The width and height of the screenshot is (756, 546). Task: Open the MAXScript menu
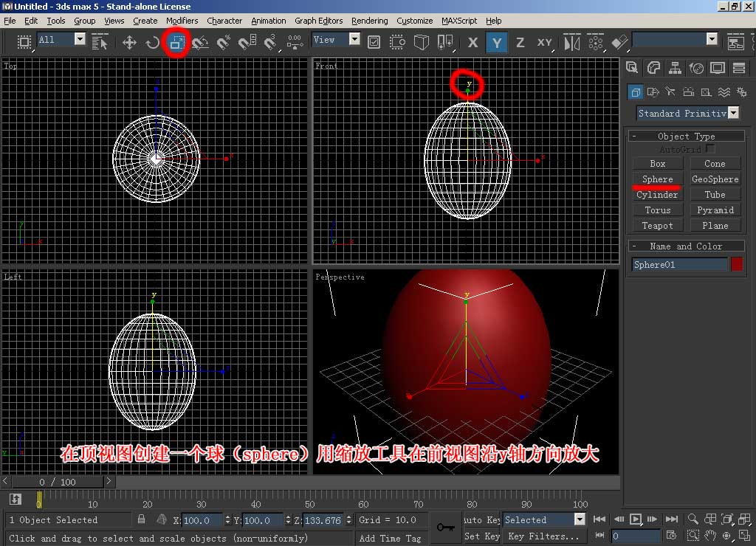point(459,21)
